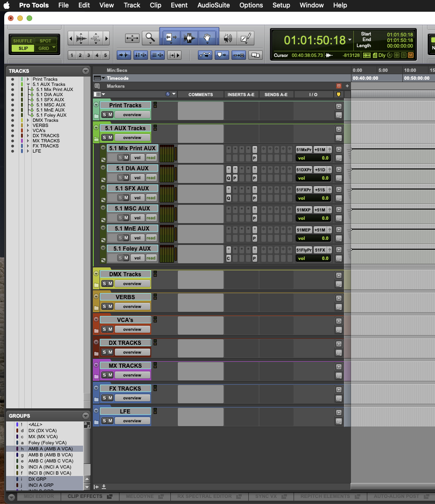Viewport: 435px width, 504px height.
Task: Click color strip of MX TRACKS folder
Action: point(96,370)
